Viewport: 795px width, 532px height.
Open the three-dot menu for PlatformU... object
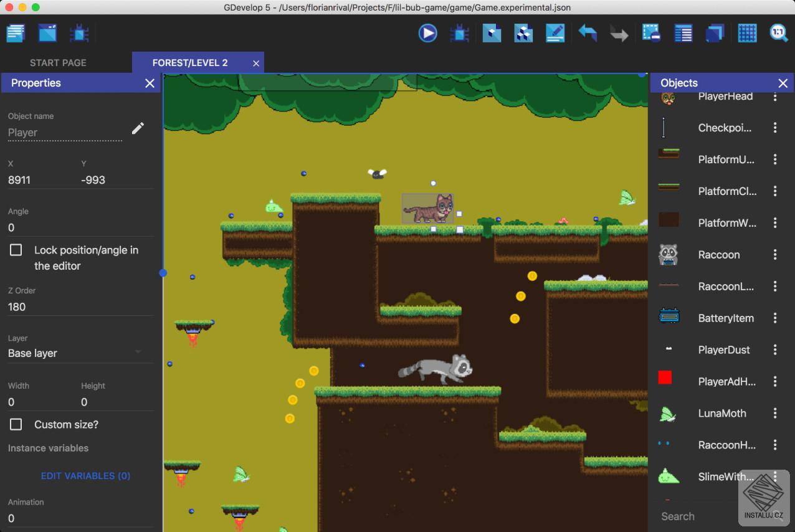pyautogui.click(x=775, y=159)
